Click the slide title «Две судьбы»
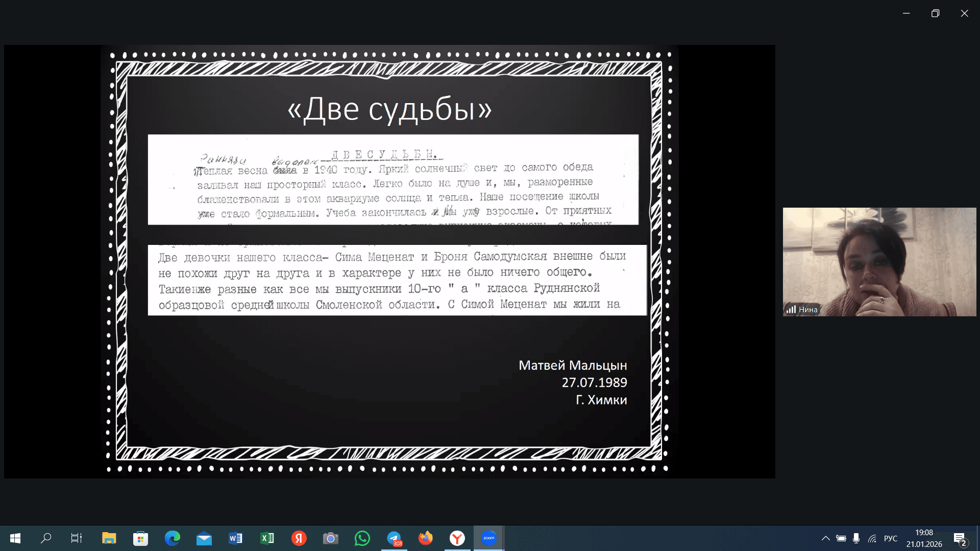This screenshot has height=551, width=980. [389, 109]
